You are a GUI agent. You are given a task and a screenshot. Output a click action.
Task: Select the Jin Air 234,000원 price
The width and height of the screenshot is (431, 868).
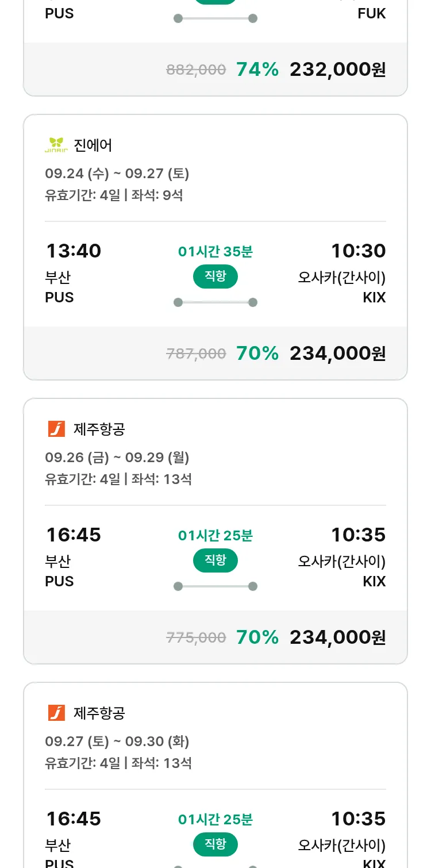[337, 353]
